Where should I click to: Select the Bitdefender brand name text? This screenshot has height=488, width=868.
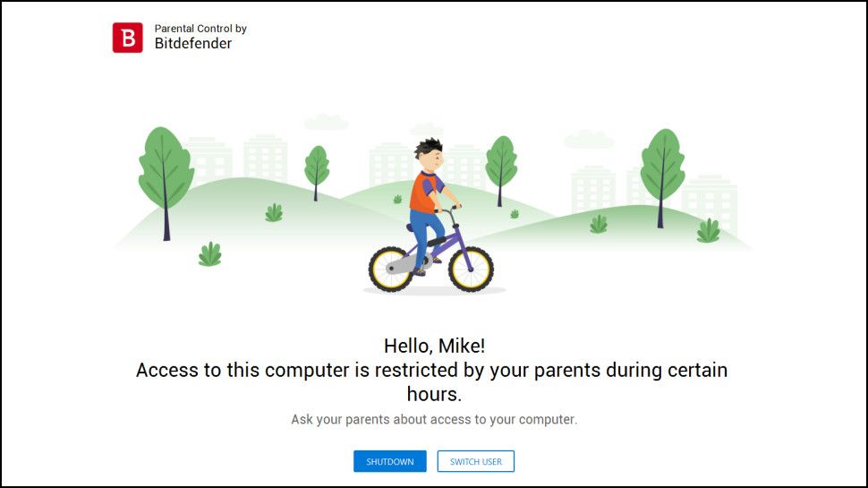[193, 44]
